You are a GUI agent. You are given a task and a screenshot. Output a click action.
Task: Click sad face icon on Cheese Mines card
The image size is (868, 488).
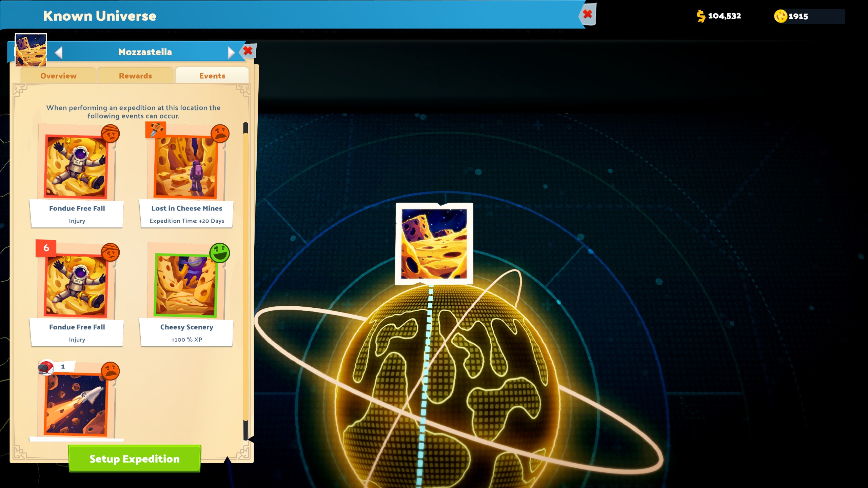220,134
